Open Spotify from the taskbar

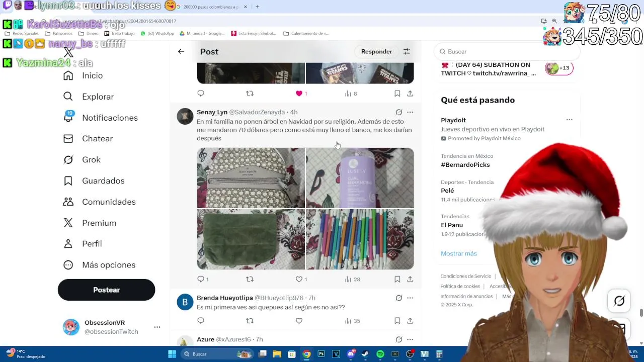tap(380, 354)
